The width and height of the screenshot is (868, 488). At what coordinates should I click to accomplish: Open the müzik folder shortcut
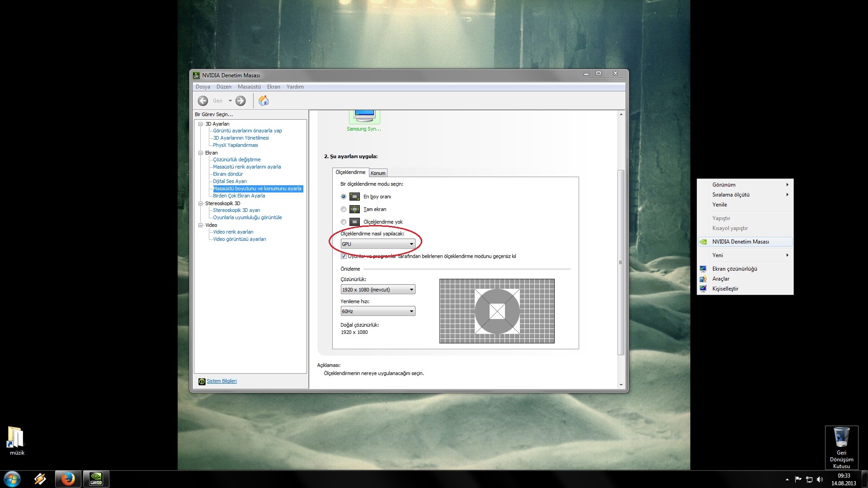pos(17,441)
